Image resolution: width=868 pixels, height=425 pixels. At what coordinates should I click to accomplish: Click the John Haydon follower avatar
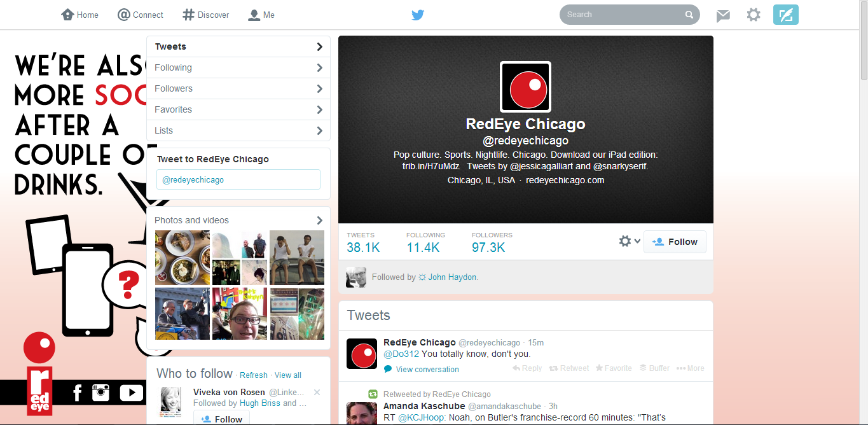click(356, 277)
